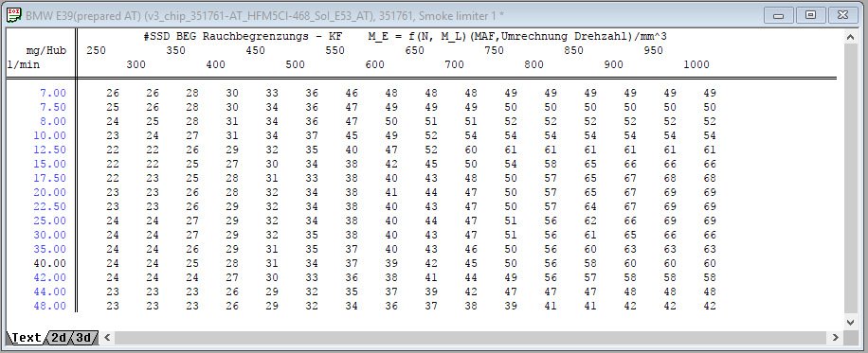Select the 12.50 row header
Viewport: 868px width, 353px height.
click(x=49, y=150)
